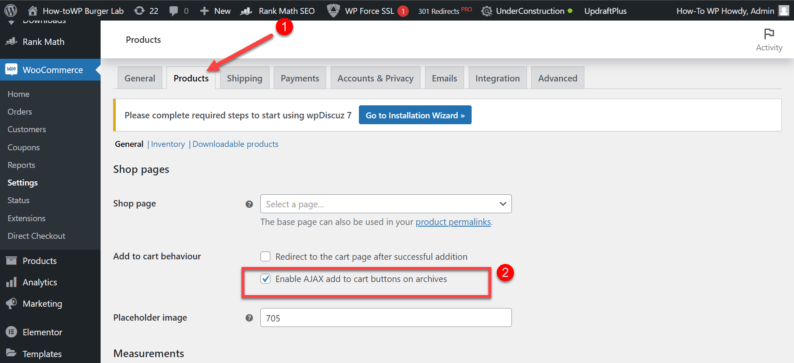Viewport: 794px width, 363px height.
Task: Click the Templates folder icon in the sidebar
Action: point(11,354)
